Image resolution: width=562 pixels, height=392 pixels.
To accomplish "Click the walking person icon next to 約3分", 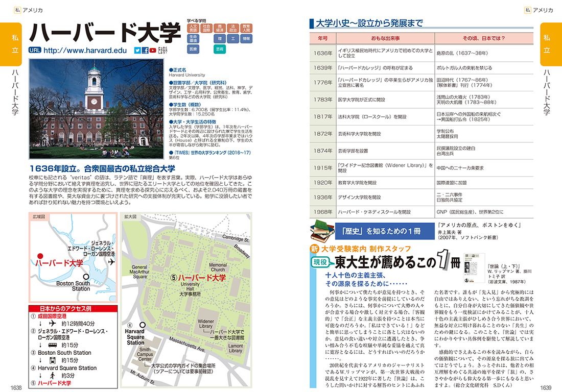I will click(x=53, y=375).
